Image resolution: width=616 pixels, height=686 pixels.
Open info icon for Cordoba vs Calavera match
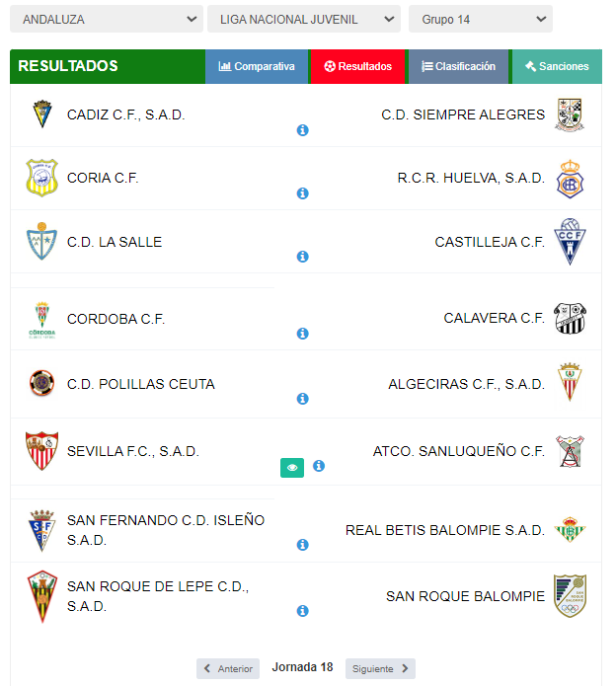tap(302, 334)
